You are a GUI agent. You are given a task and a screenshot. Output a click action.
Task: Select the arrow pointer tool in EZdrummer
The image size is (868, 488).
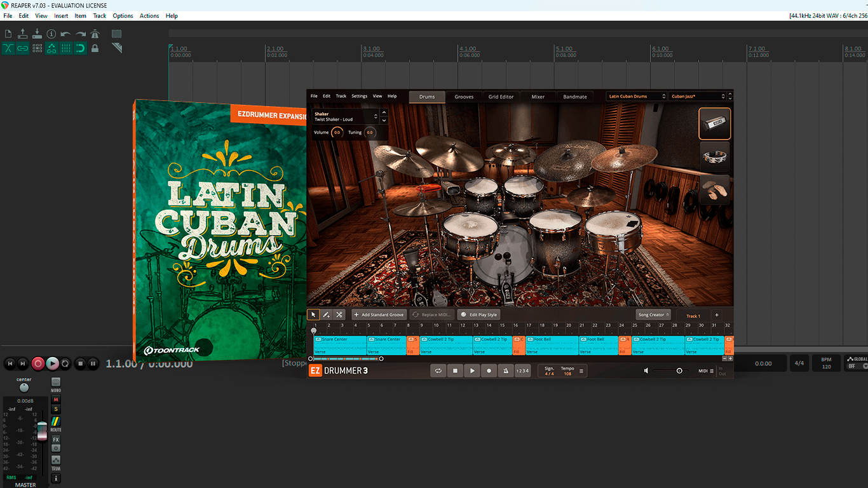click(313, 315)
